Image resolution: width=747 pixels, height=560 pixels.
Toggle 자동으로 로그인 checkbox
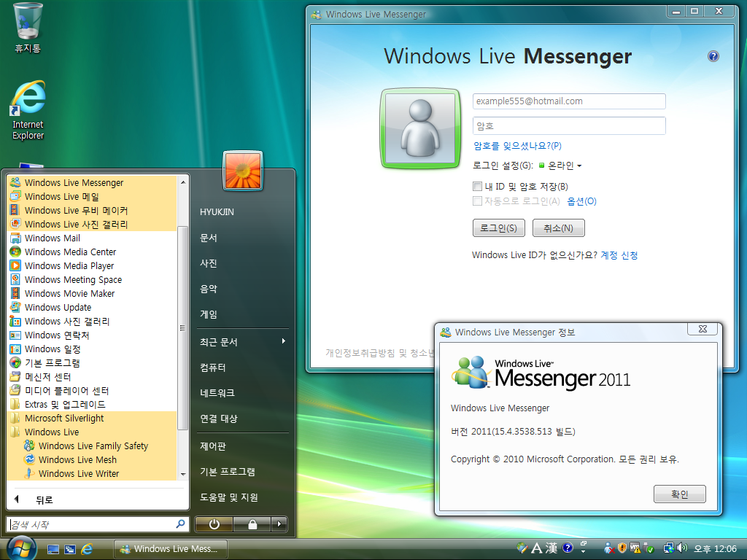pyautogui.click(x=477, y=201)
